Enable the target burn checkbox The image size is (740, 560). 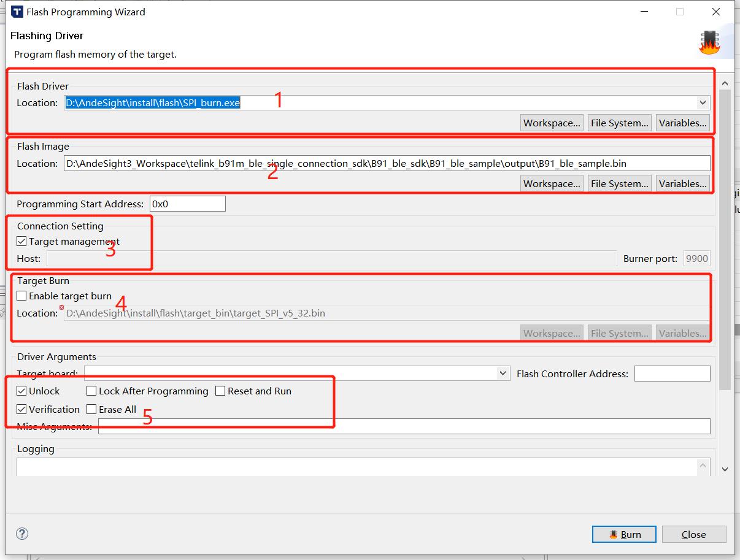(22, 296)
